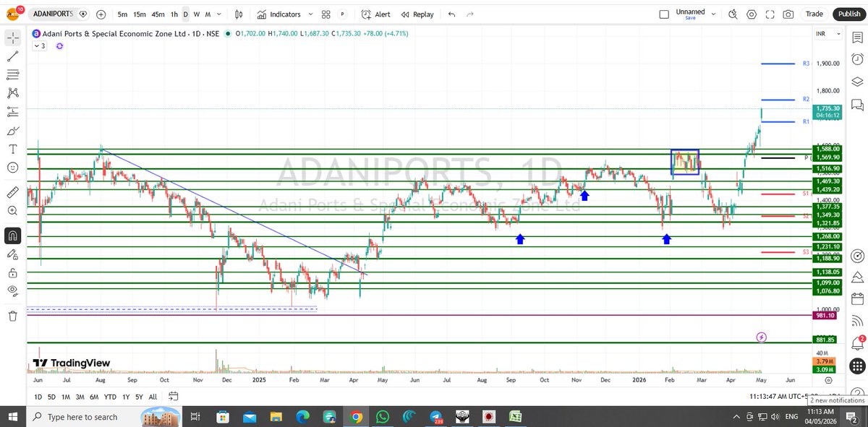Open chart settings hexagon icon
868x427 pixels.
click(x=752, y=14)
